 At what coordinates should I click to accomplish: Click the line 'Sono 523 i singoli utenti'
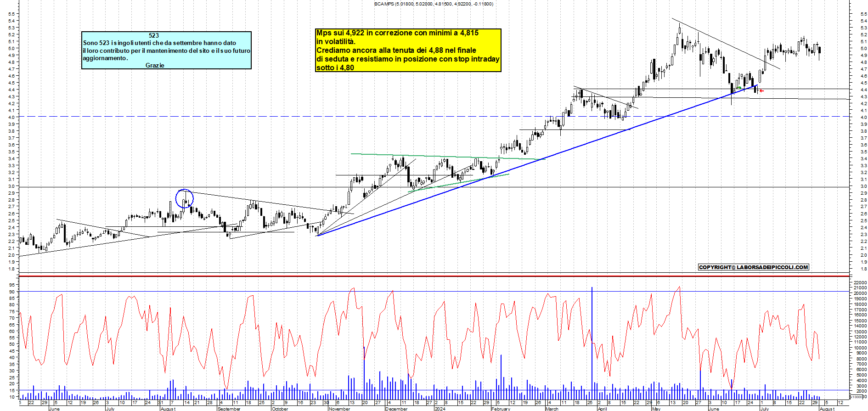tap(159, 43)
